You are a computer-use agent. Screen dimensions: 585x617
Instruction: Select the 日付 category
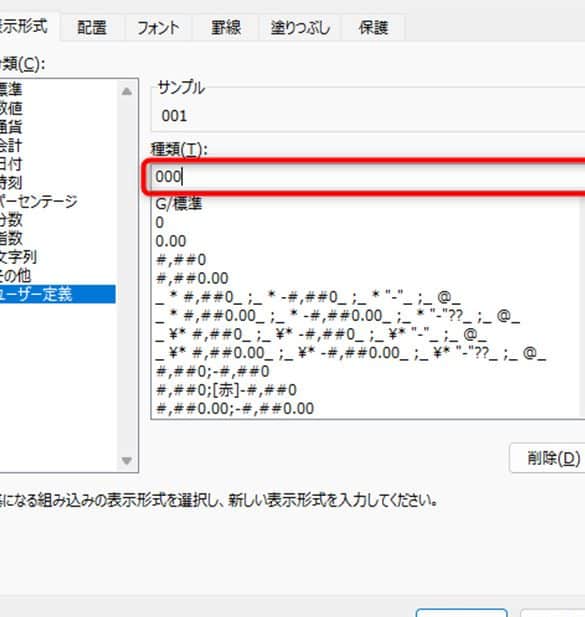11,164
